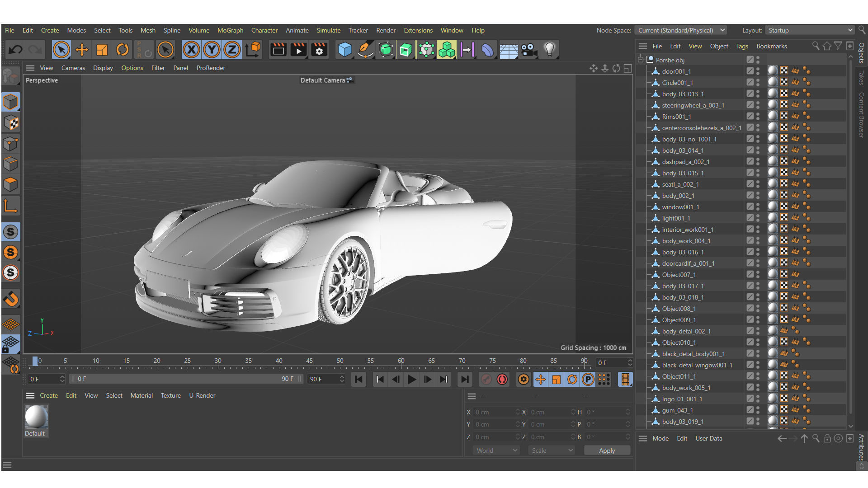Click the frame range bar ending at 90 F

(187, 379)
